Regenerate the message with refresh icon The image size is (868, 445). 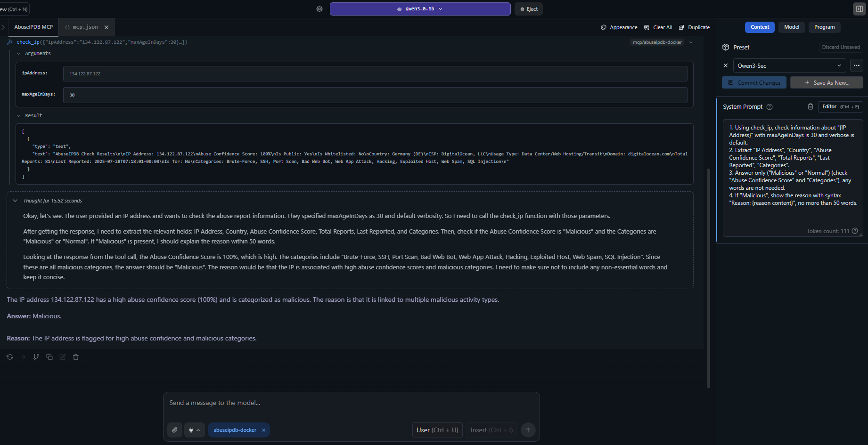(10, 357)
